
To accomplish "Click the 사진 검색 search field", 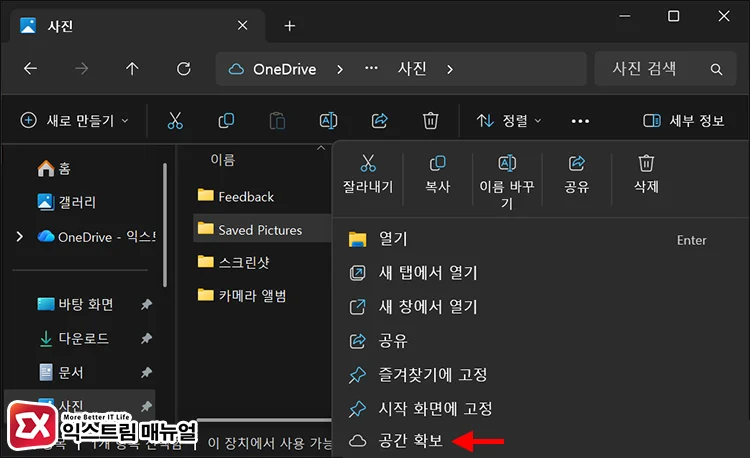I will (x=665, y=69).
